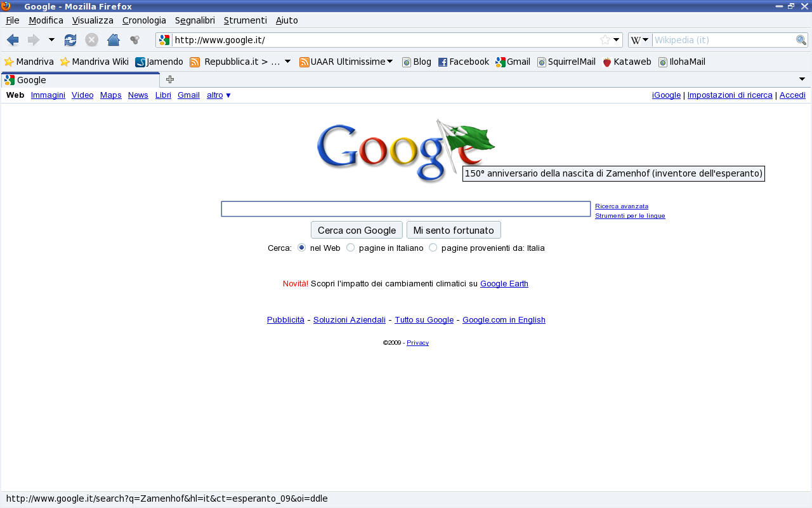Open the Aiuto menu
The width and height of the screenshot is (812, 508).
287,20
